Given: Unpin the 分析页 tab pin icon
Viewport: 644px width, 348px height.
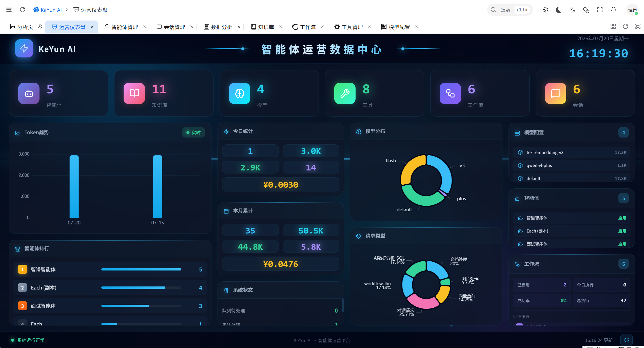Looking at the screenshot, I should click(40, 27).
